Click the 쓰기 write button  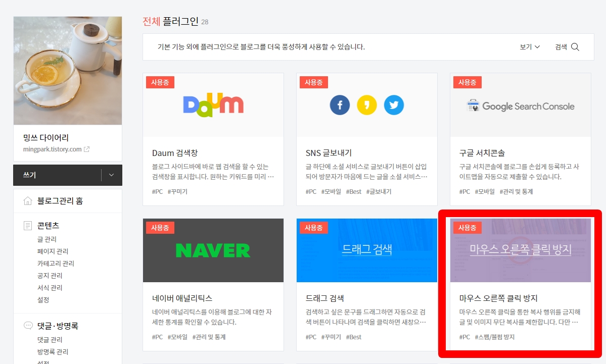pyautogui.click(x=57, y=175)
